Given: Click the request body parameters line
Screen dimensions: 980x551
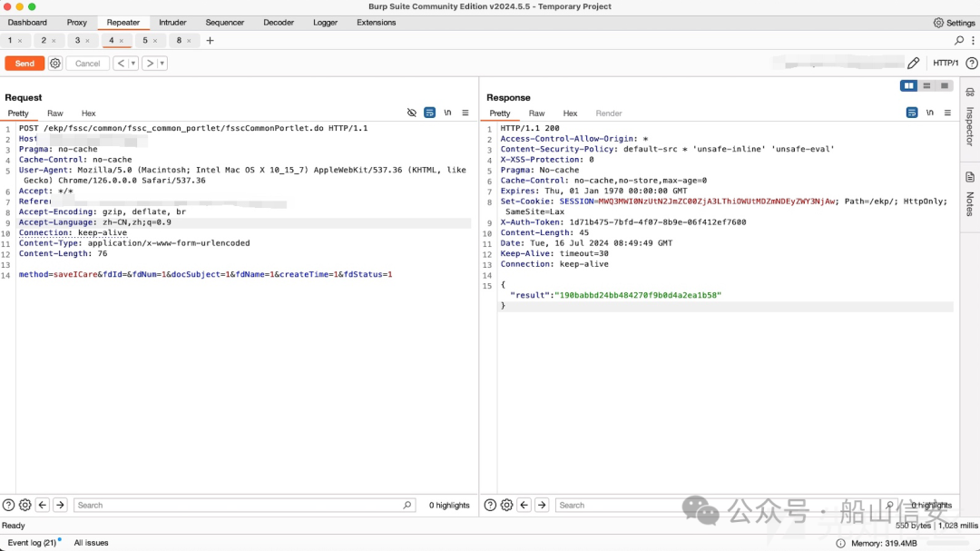Looking at the screenshot, I should pyautogui.click(x=206, y=274).
